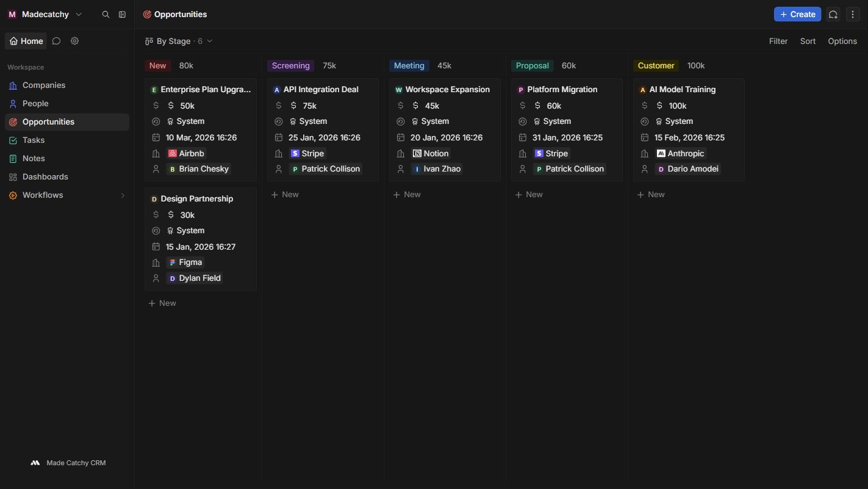Add new opportunity in Meeting column

click(x=407, y=194)
